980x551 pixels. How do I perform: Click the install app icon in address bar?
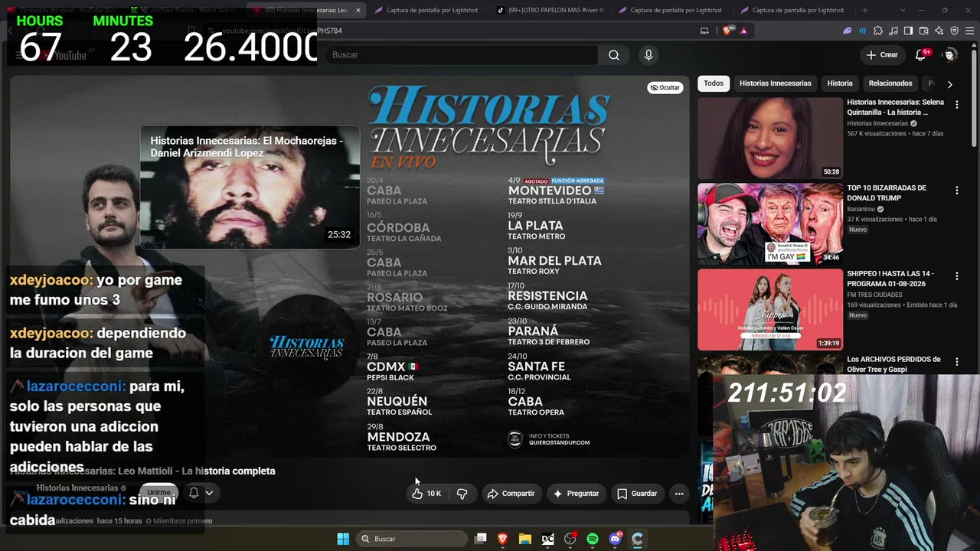[704, 31]
